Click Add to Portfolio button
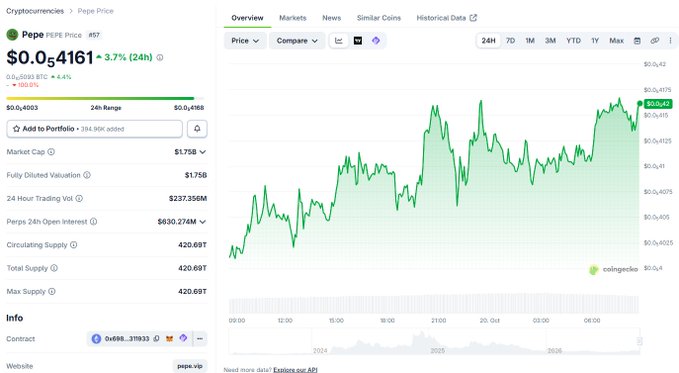 [94, 129]
